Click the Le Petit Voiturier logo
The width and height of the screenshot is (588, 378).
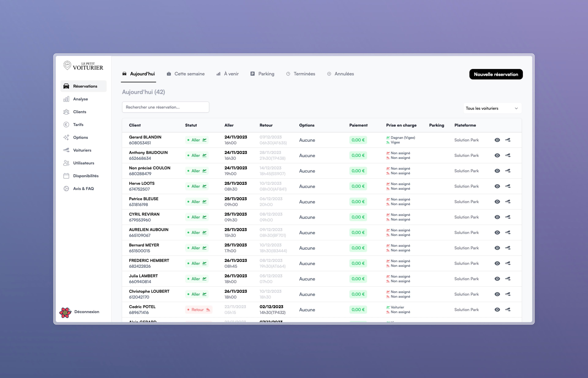(83, 66)
